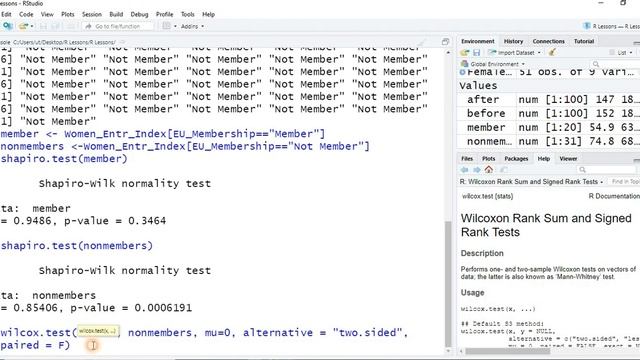The image size is (640, 360).
Task: Switch to the Environment tab
Action: pyautogui.click(x=478, y=41)
